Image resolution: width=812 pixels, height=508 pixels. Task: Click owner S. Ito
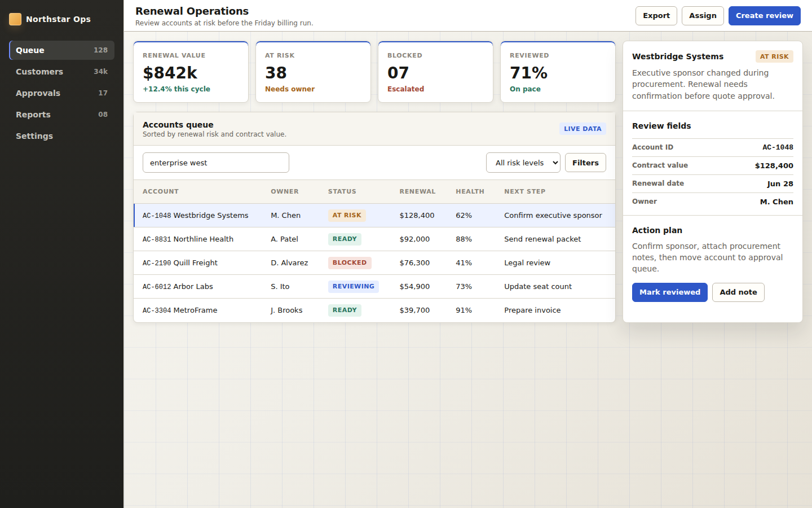click(x=280, y=287)
